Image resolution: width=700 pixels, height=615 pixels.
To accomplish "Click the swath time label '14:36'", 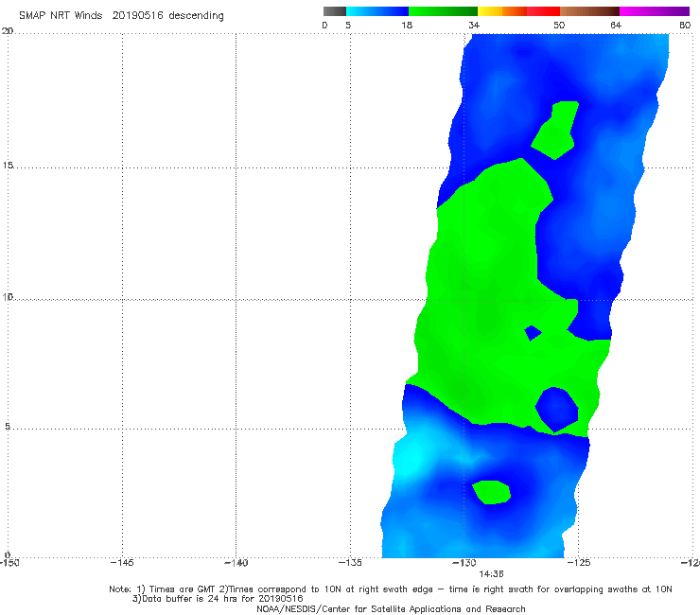I will (x=491, y=574).
